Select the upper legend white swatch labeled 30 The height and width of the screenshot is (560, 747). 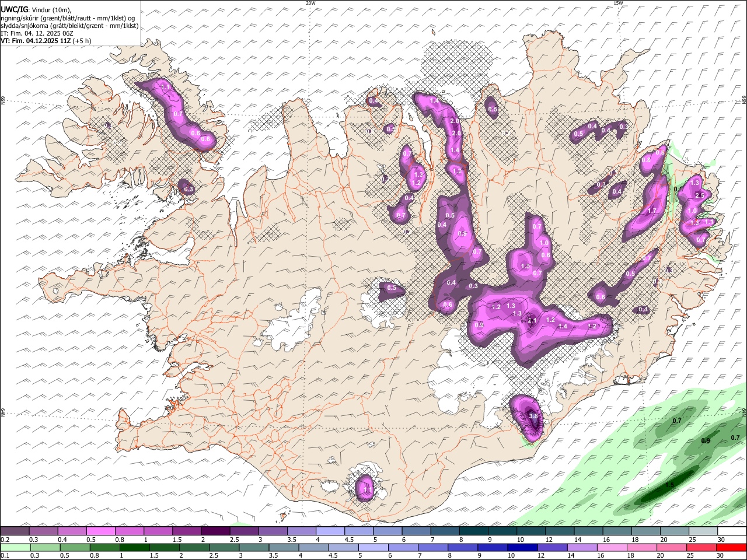732,531
